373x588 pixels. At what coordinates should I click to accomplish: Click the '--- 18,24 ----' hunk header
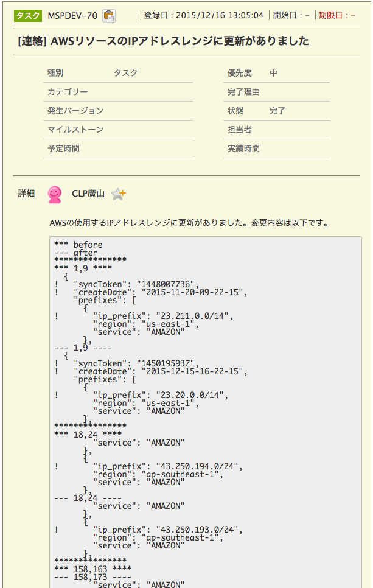[x=88, y=498]
